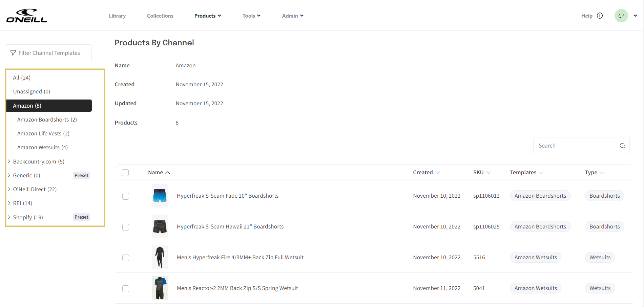Click Amazon Wetsuits tag for SKU 5516

(536, 257)
